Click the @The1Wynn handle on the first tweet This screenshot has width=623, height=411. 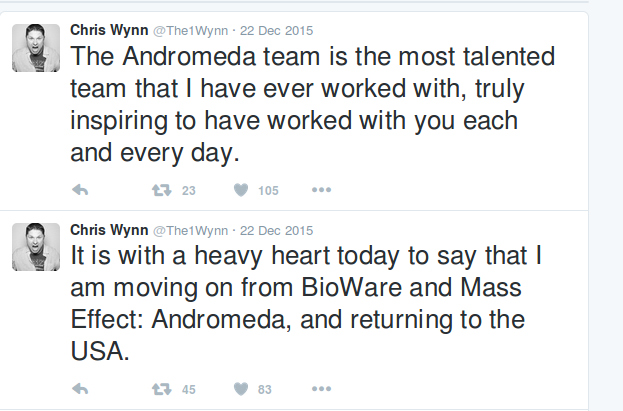[x=189, y=30]
